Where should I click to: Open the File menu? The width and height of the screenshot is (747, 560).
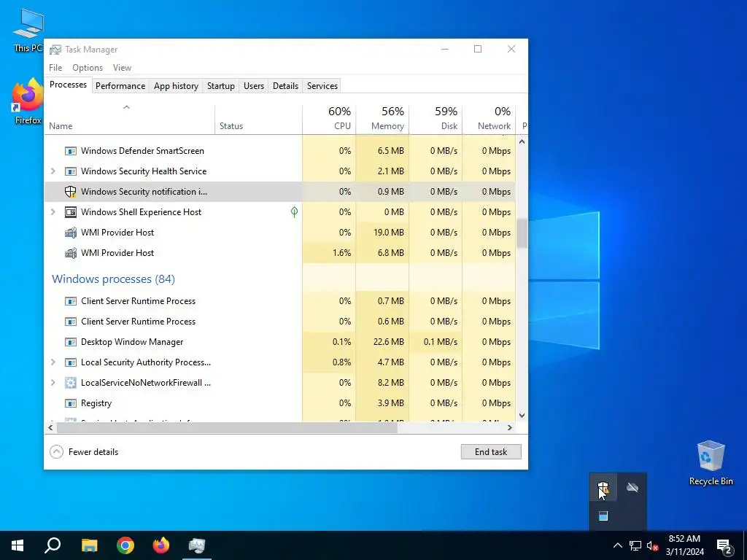pyautogui.click(x=55, y=68)
